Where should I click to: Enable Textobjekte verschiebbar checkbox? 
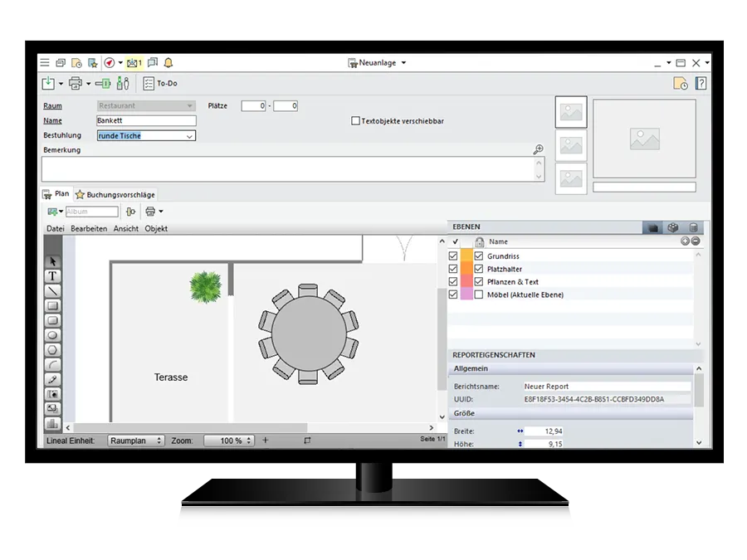[356, 121]
